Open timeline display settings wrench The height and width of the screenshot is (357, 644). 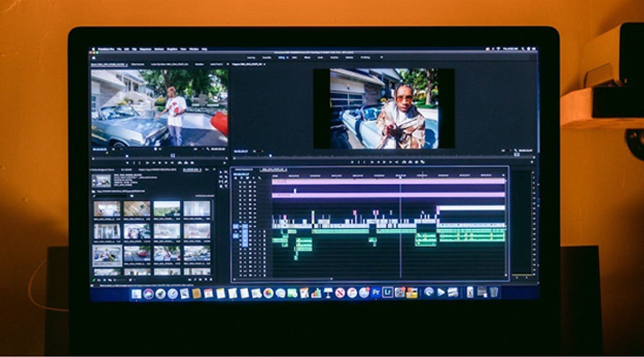pos(260,178)
